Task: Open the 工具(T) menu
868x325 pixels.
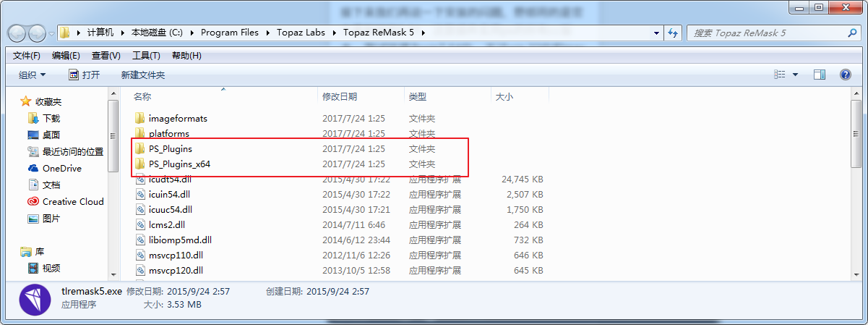Action: point(146,56)
